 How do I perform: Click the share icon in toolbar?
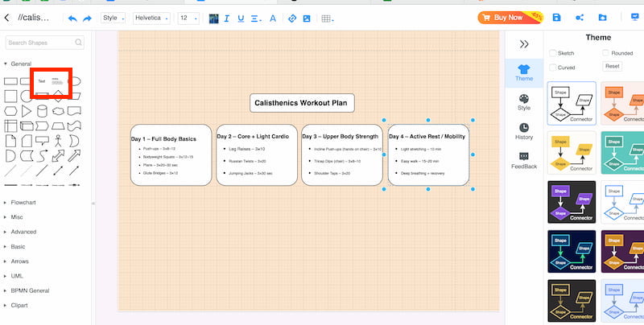(x=580, y=17)
